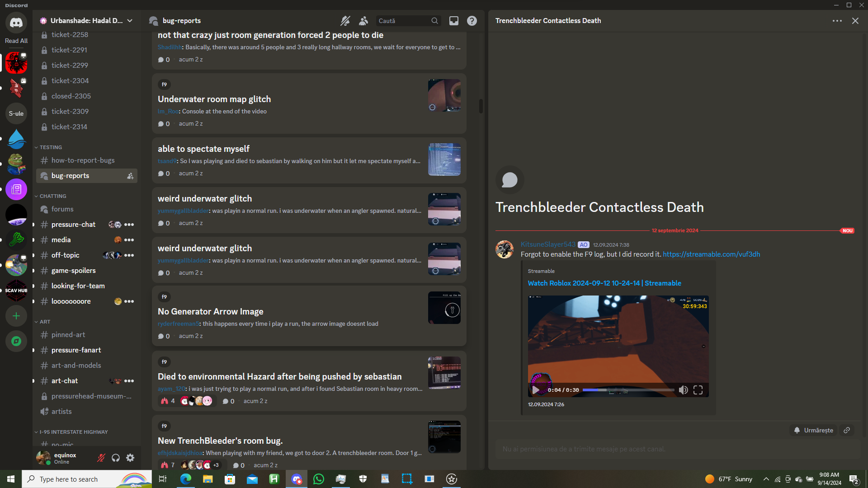Screen dimensions: 868x488
Task: Open Explore Discoverable Servers compass icon
Action: click(16, 341)
